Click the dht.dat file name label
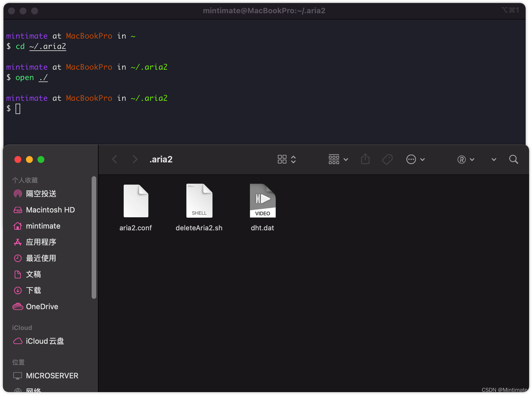This screenshot has width=532, height=395. (262, 228)
